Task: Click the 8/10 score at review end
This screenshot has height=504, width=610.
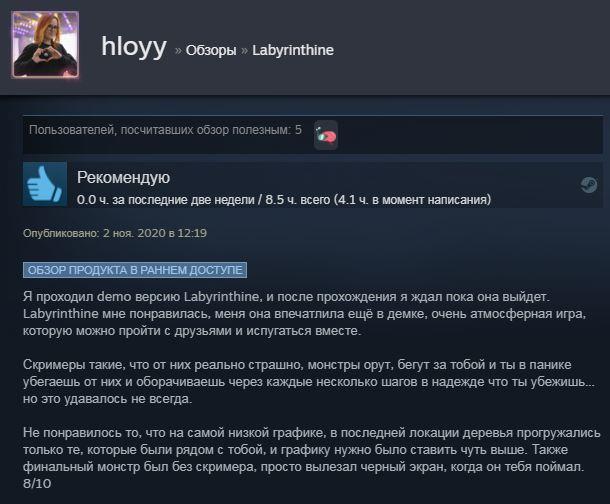Action: coord(37,484)
